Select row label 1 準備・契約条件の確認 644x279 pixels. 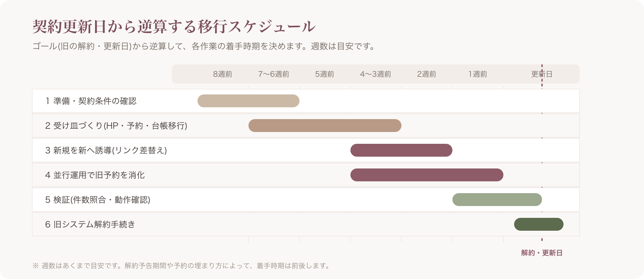point(91,101)
